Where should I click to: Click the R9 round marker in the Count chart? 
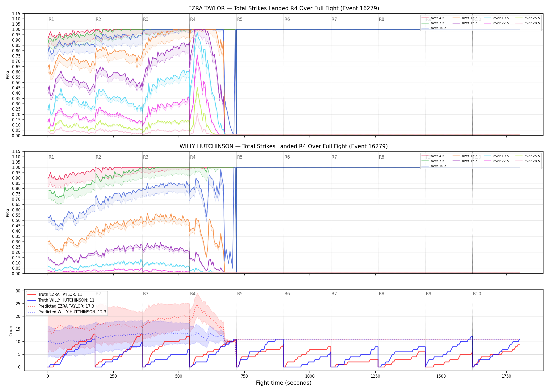(x=428, y=294)
